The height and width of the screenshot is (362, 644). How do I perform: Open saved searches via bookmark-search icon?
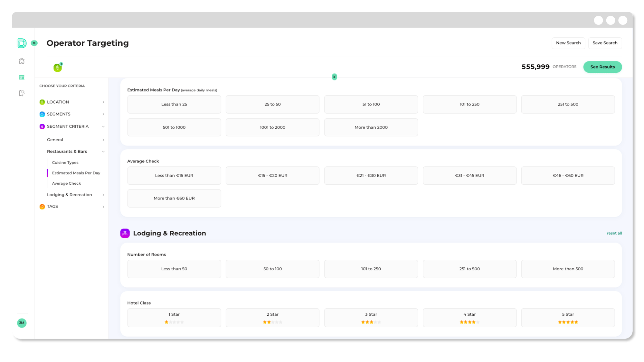pyautogui.click(x=22, y=93)
